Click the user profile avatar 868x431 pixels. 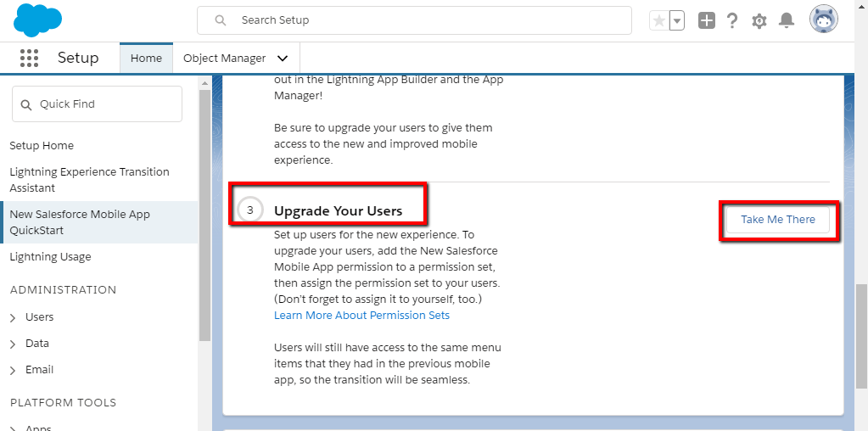pyautogui.click(x=823, y=20)
